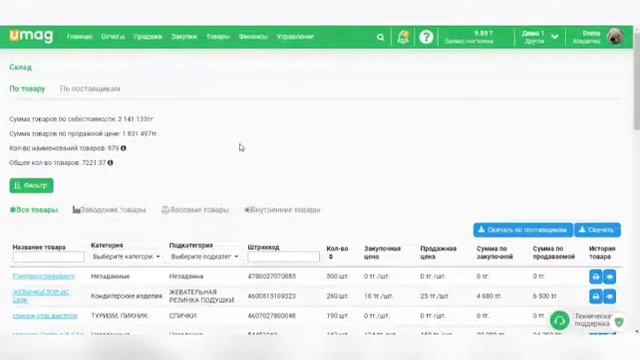
Task: Click Скачать по поставщикам button
Action: coord(523,230)
